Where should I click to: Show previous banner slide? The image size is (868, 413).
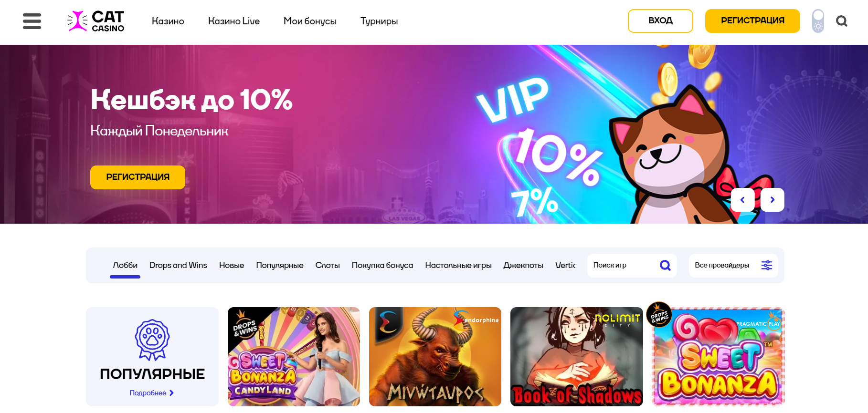coord(742,200)
